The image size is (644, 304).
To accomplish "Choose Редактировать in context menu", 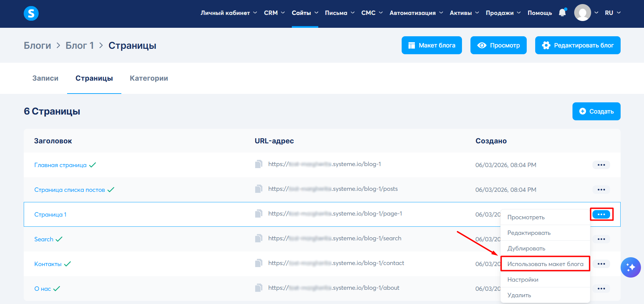I will 545,233.
